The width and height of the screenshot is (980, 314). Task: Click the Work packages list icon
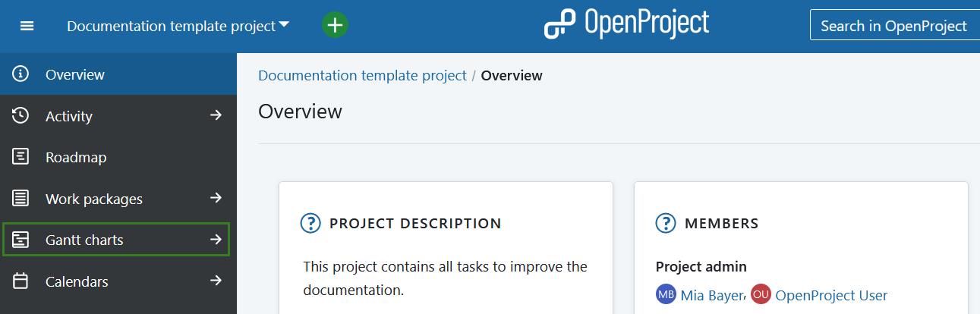click(x=21, y=199)
